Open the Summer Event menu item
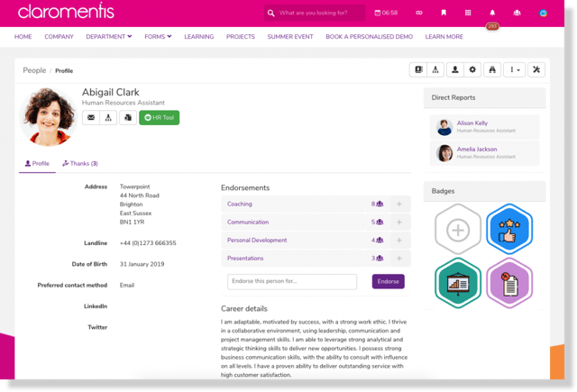 [290, 37]
